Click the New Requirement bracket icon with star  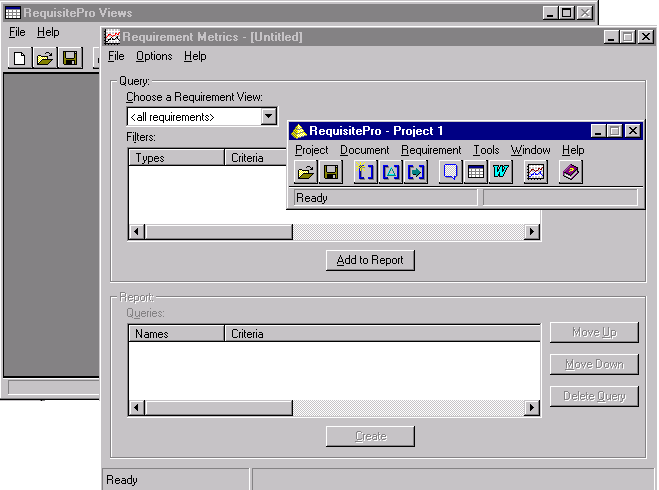point(365,172)
